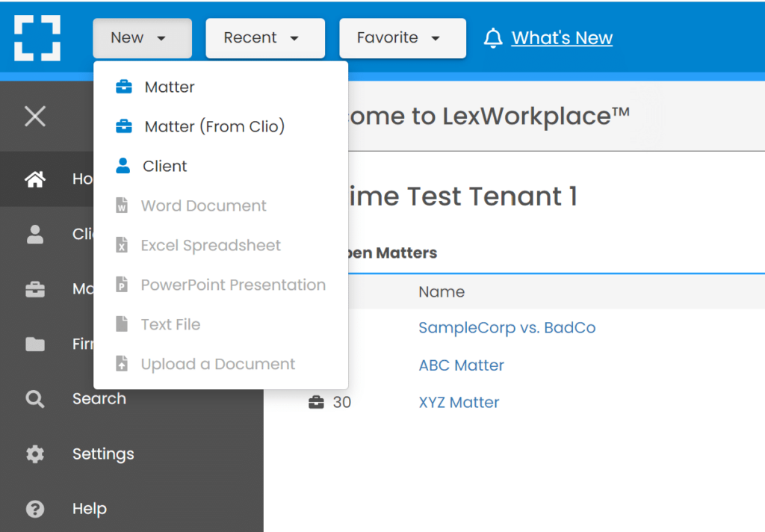Open the Favorite dropdown
This screenshot has width=765, height=532.
[402, 37]
